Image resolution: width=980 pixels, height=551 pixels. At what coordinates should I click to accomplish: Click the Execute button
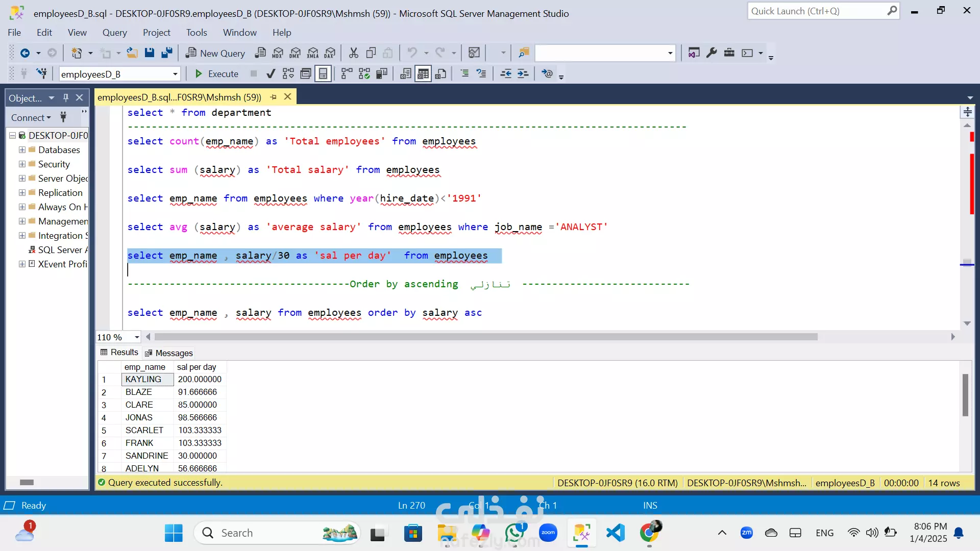pos(217,74)
